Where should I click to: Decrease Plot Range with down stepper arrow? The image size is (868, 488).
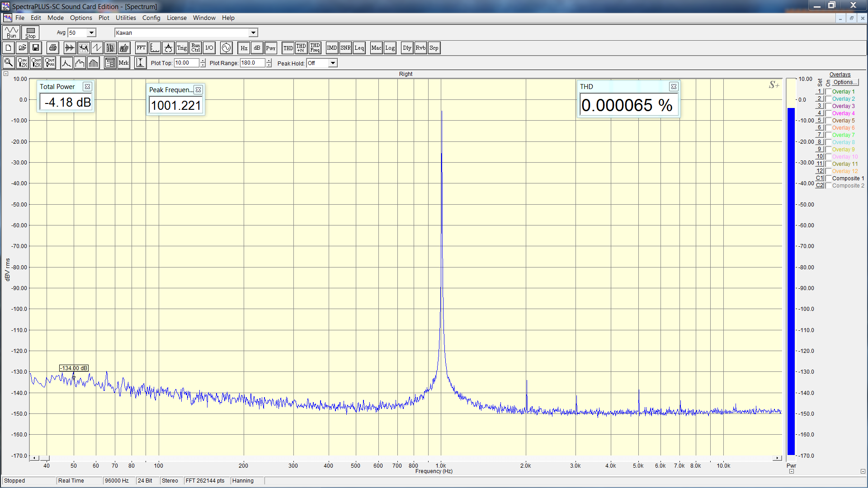coord(269,65)
